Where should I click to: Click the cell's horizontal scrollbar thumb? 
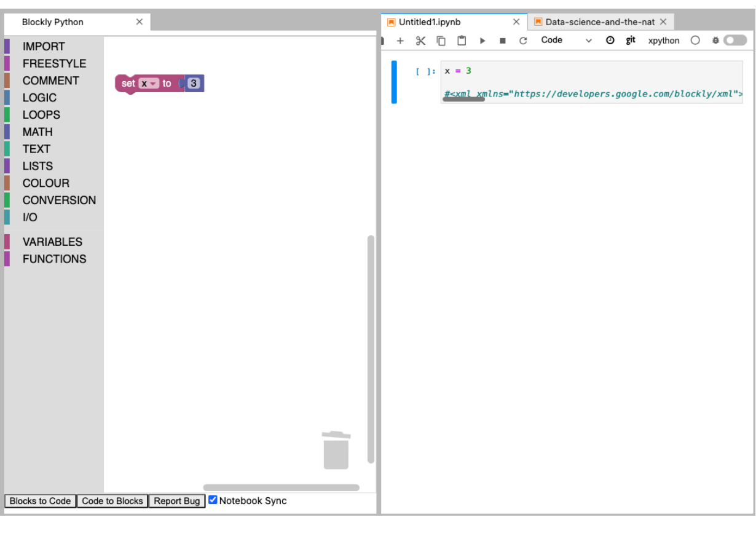pos(464,99)
